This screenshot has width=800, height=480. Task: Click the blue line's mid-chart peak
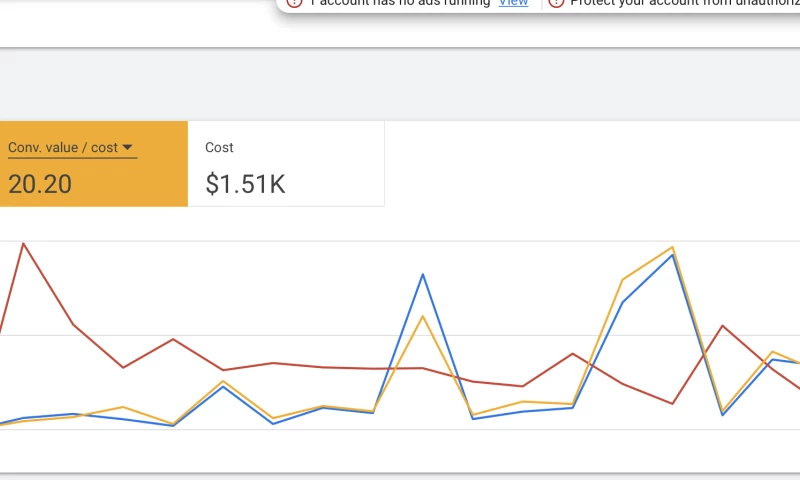[423, 274]
